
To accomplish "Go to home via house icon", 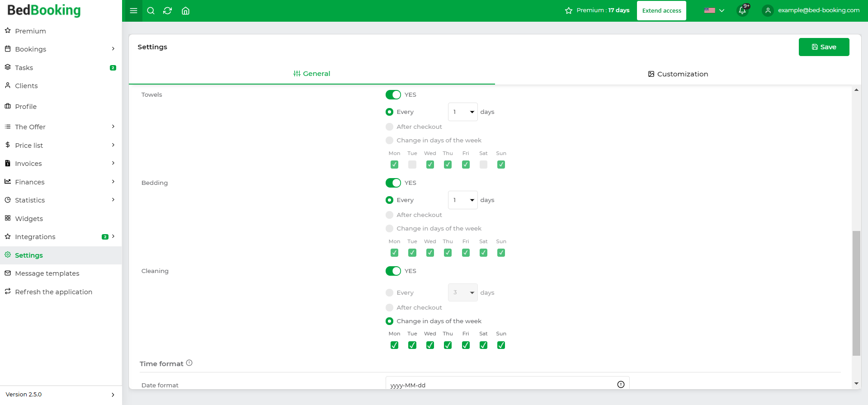I will click(185, 11).
